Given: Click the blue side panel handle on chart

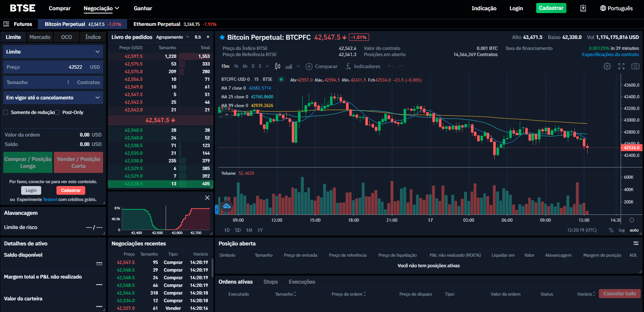Looking at the screenshot, I should pyautogui.click(x=216, y=209).
